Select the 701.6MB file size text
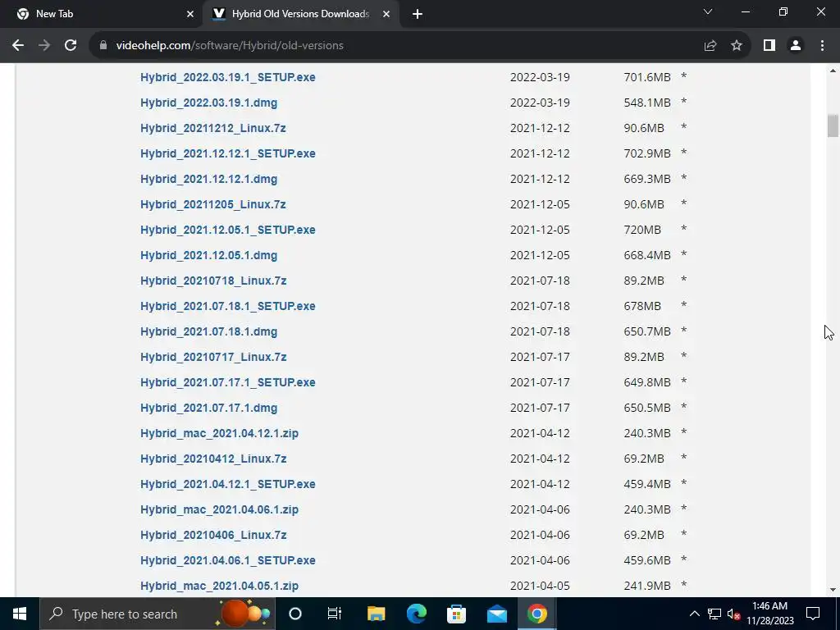This screenshot has height=630, width=840. point(647,77)
